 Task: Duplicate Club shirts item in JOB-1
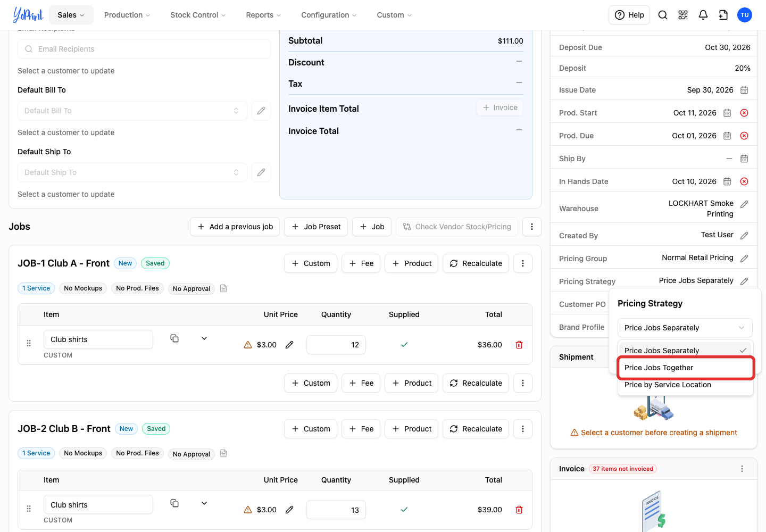pyautogui.click(x=174, y=338)
